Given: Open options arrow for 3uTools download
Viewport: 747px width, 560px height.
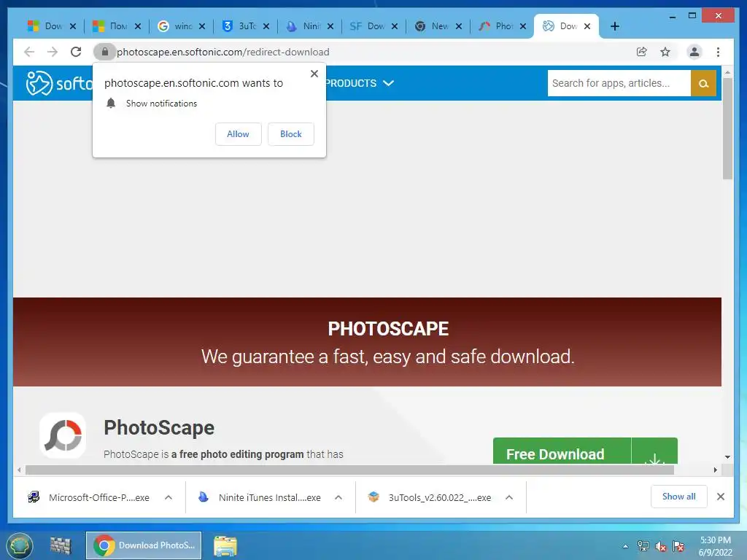Looking at the screenshot, I should (508, 497).
